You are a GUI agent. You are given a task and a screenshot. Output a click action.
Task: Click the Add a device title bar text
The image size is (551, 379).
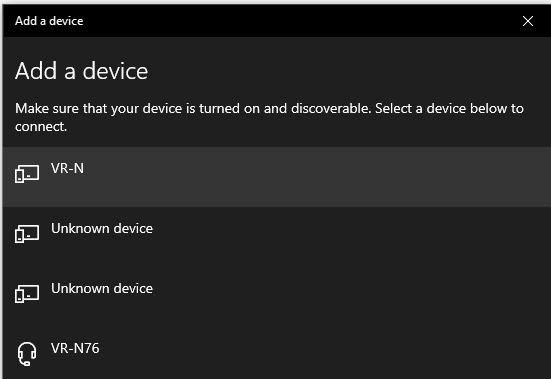tap(49, 21)
